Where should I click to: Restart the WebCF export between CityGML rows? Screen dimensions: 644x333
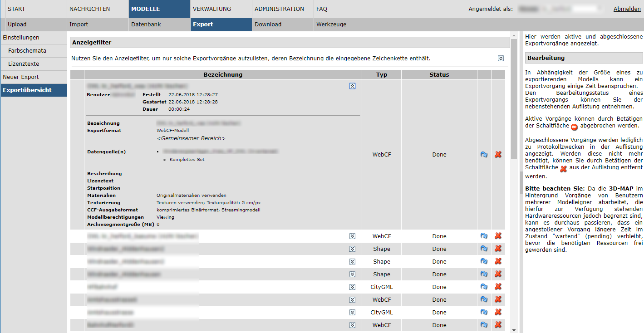point(484,299)
